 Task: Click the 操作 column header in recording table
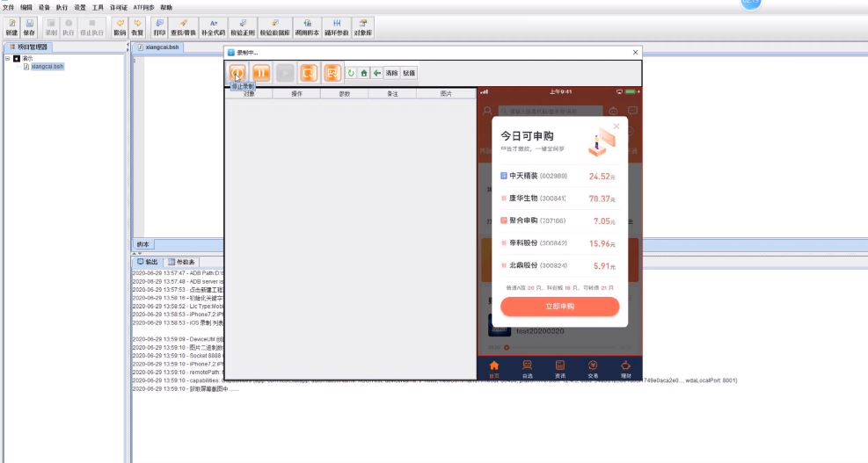[x=296, y=93]
